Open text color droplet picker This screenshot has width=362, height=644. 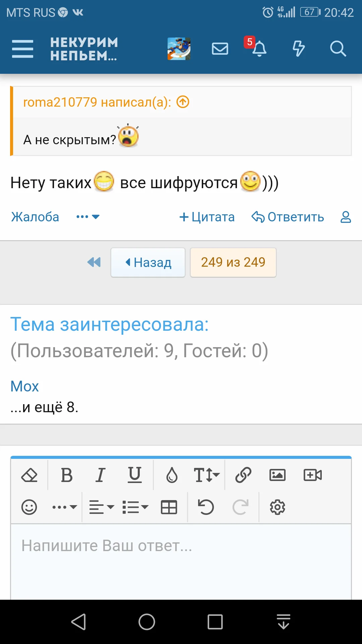point(172,475)
